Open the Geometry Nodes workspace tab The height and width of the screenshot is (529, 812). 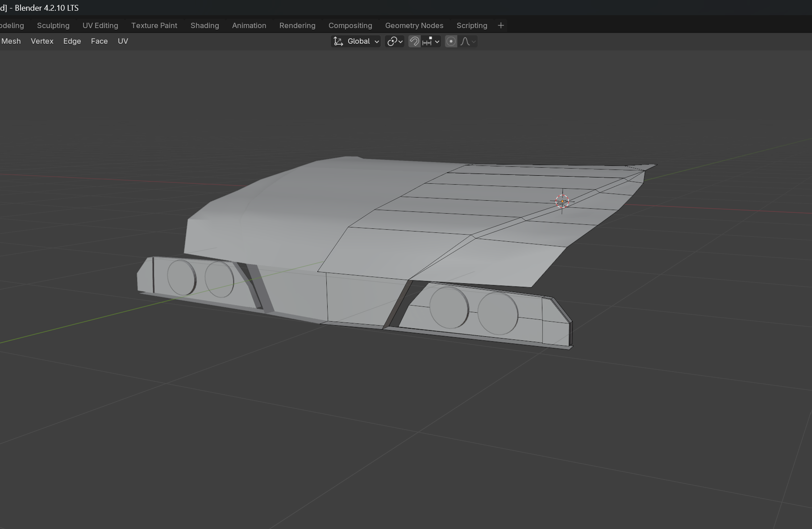coord(414,25)
